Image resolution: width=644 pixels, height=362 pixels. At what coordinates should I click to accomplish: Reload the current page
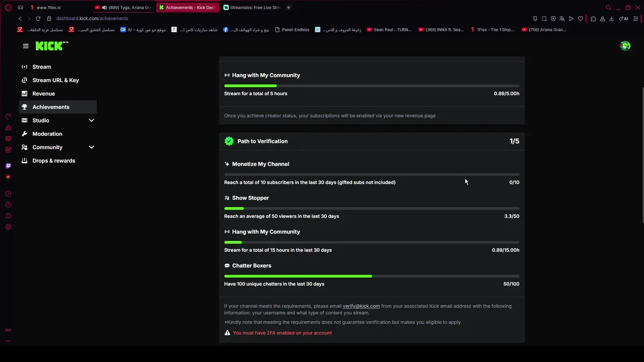(x=38, y=19)
